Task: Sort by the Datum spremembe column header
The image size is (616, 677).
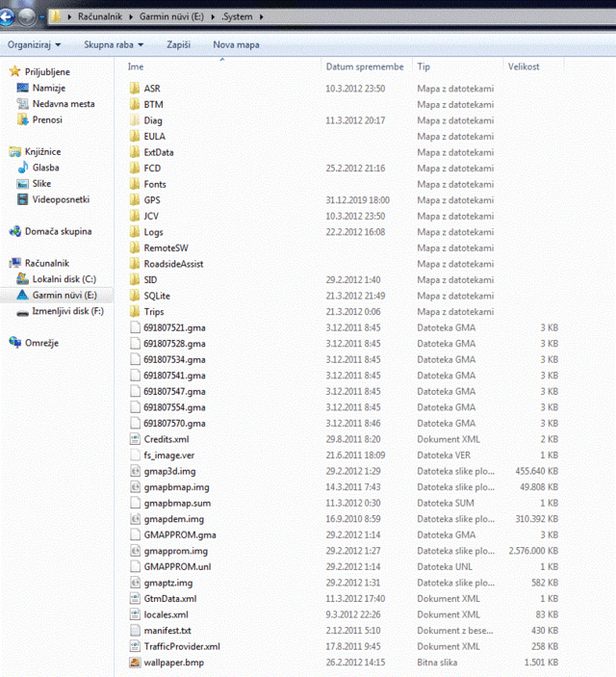Action: pyautogui.click(x=365, y=66)
